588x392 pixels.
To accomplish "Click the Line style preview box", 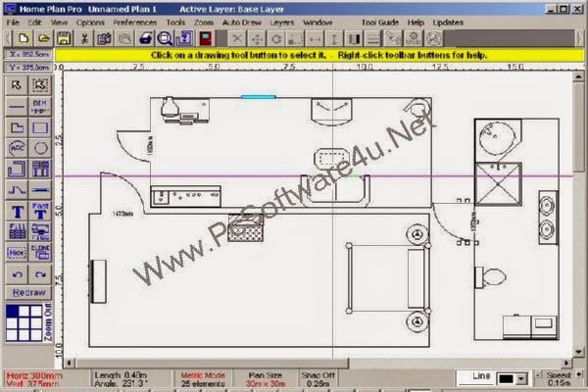I will click(x=475, y=377).
